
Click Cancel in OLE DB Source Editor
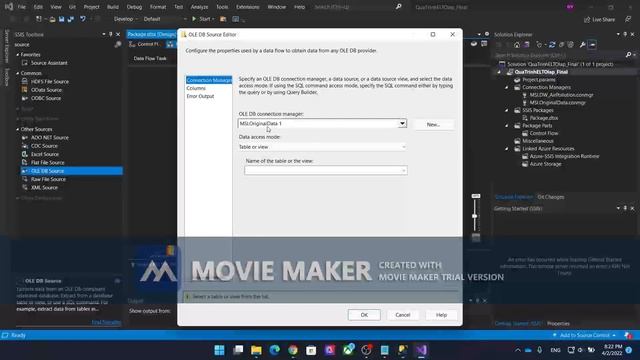(402, 315)
